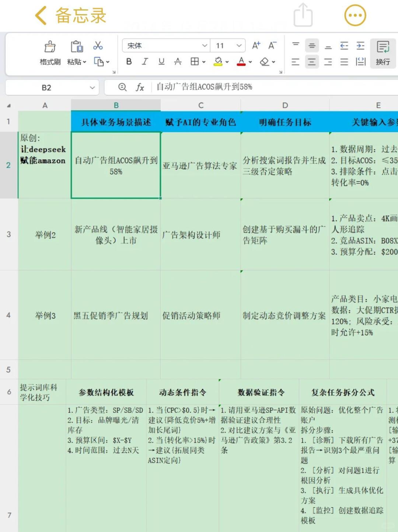Select cell 制定动态竞价调整方案

[x=285, y=316]
